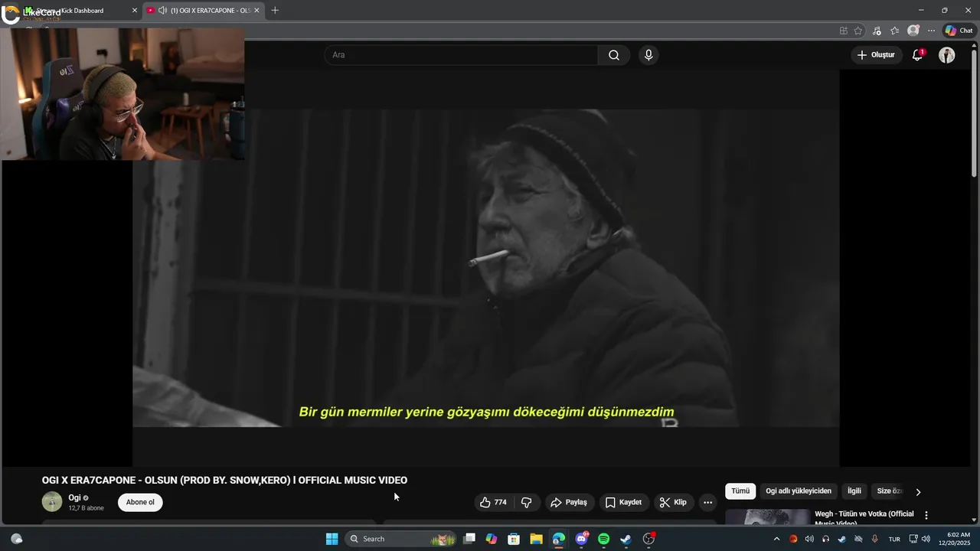Open TUR keyboard language switcher
This screenshot has height=551, width=980.
pyautogui.click(x=894, y=539)
